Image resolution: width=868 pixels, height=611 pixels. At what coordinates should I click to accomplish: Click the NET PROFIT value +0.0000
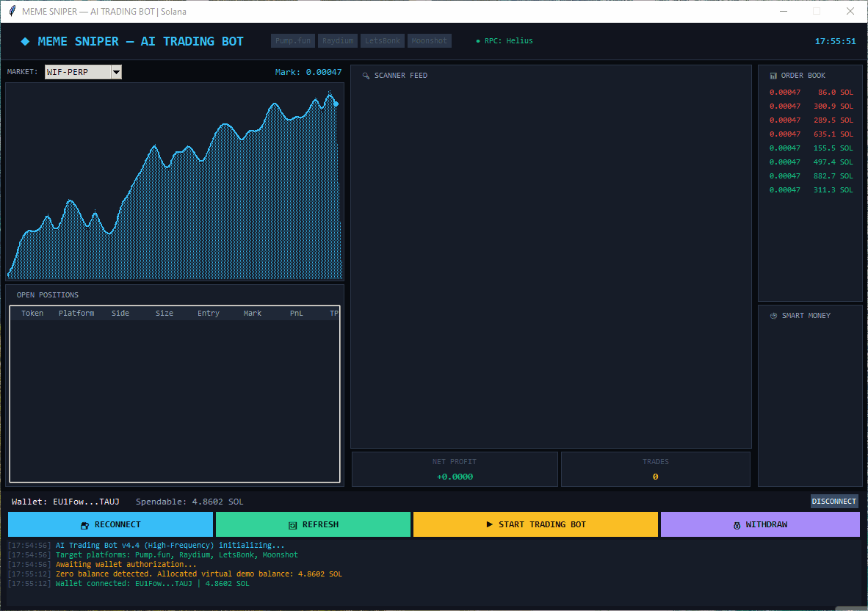tap(455, 477)
